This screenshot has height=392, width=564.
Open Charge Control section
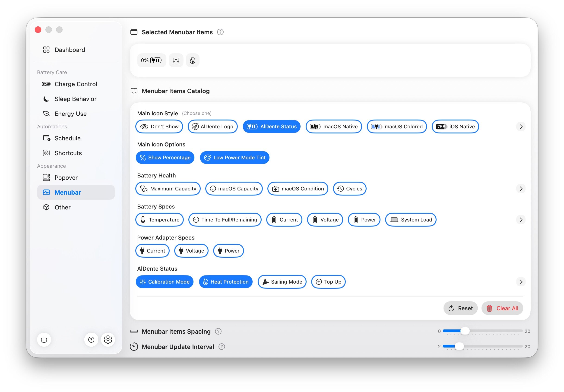[76, 84]
